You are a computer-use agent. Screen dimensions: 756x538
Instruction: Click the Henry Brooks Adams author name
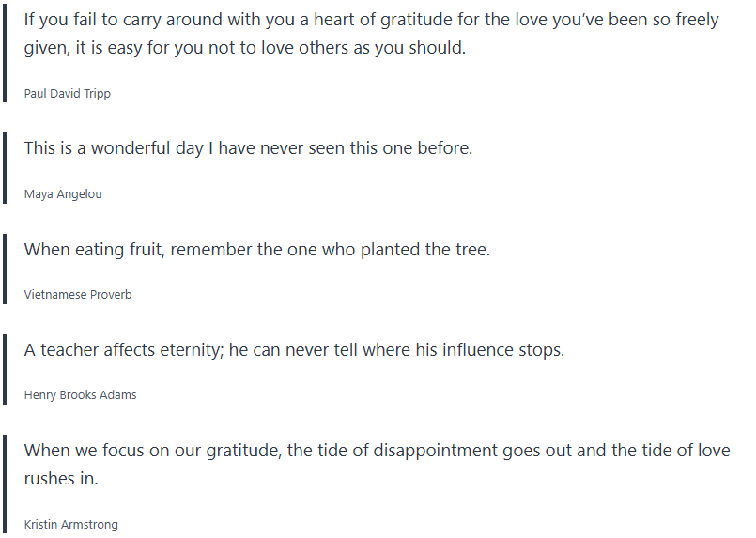80,395
